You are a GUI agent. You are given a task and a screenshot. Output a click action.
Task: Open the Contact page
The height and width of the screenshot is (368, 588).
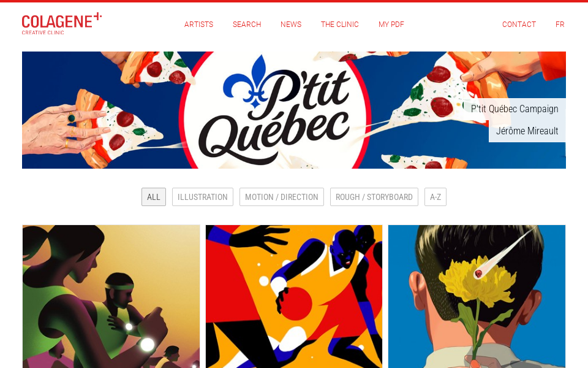tap(519, 25)
